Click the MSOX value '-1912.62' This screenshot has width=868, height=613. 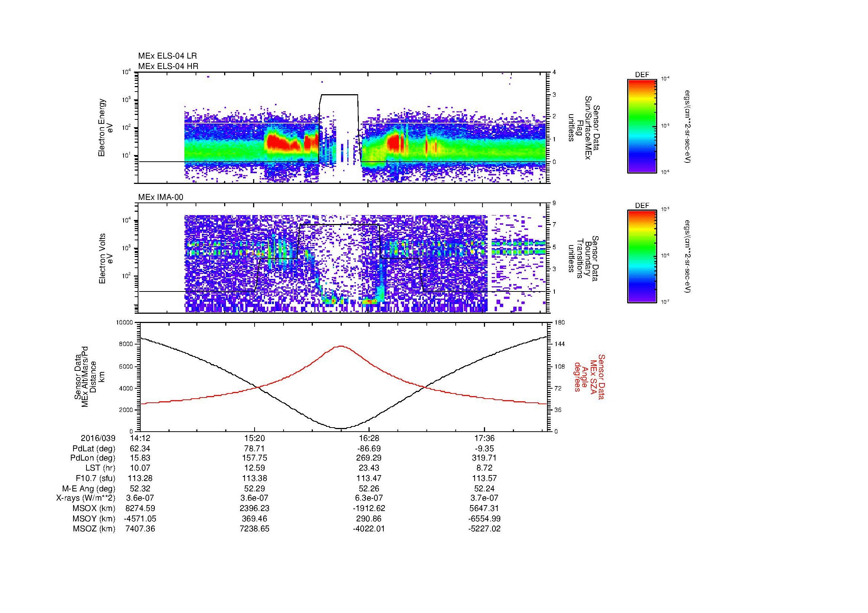(369, 508)
